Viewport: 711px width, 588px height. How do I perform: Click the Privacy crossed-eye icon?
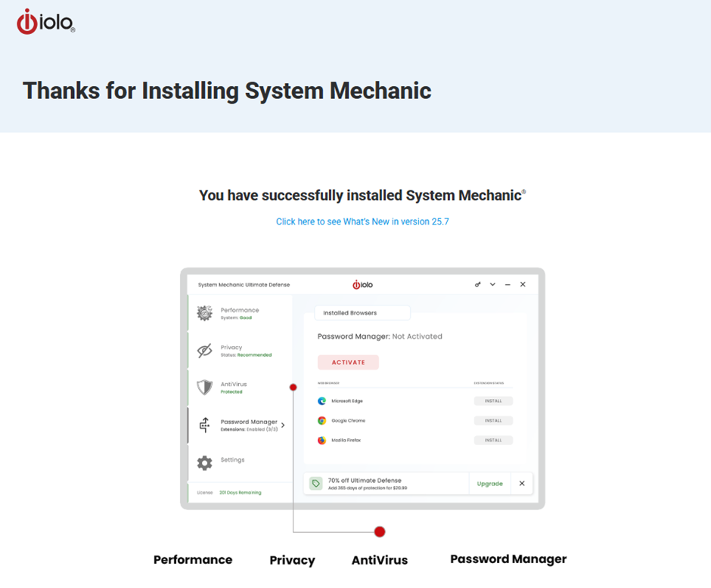[x=204, y=351]
